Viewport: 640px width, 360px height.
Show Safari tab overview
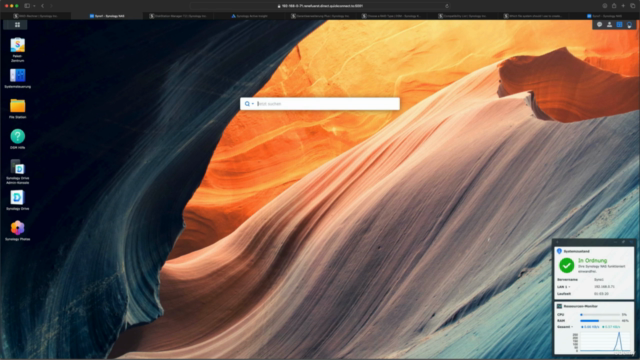633,6
